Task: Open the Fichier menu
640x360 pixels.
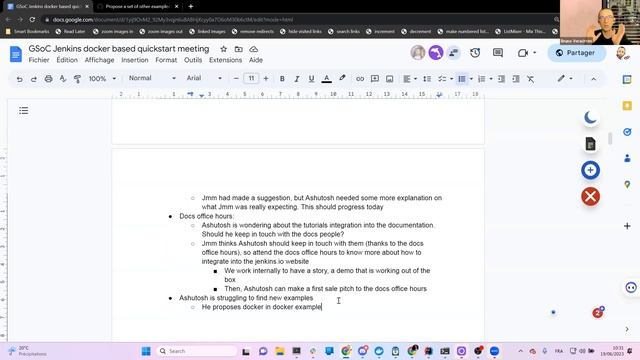Action: pos(39,60)
